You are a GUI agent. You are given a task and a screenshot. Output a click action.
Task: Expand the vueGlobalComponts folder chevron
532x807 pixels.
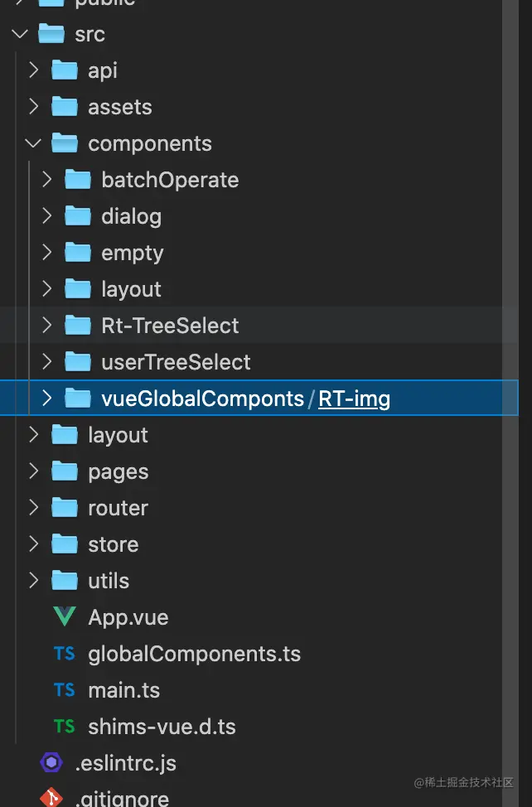click(x=46, y=399)
